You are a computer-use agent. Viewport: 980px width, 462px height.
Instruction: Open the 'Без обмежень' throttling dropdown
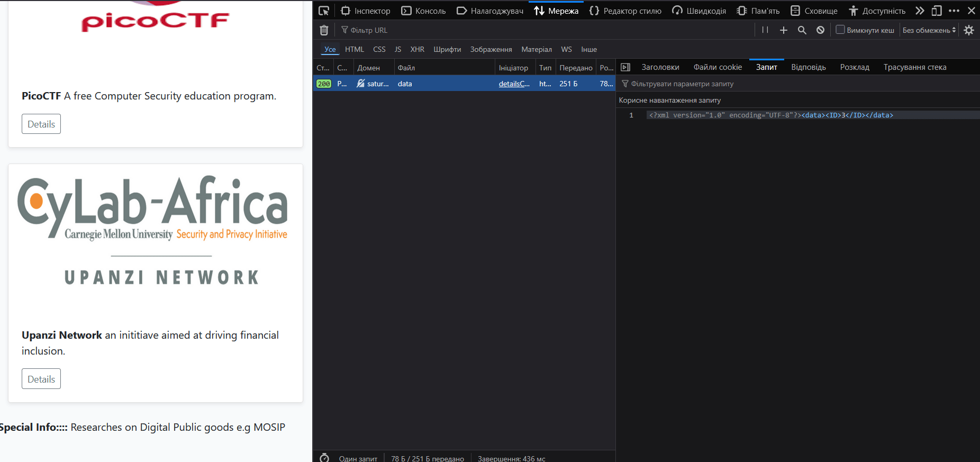click(x=929, y=30)
